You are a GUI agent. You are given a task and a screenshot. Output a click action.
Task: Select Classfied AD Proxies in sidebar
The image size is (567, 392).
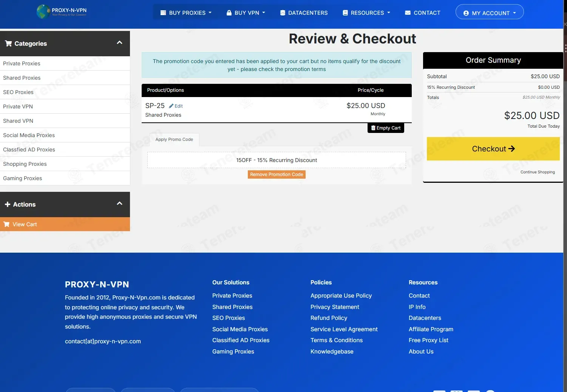click(65, 150)
